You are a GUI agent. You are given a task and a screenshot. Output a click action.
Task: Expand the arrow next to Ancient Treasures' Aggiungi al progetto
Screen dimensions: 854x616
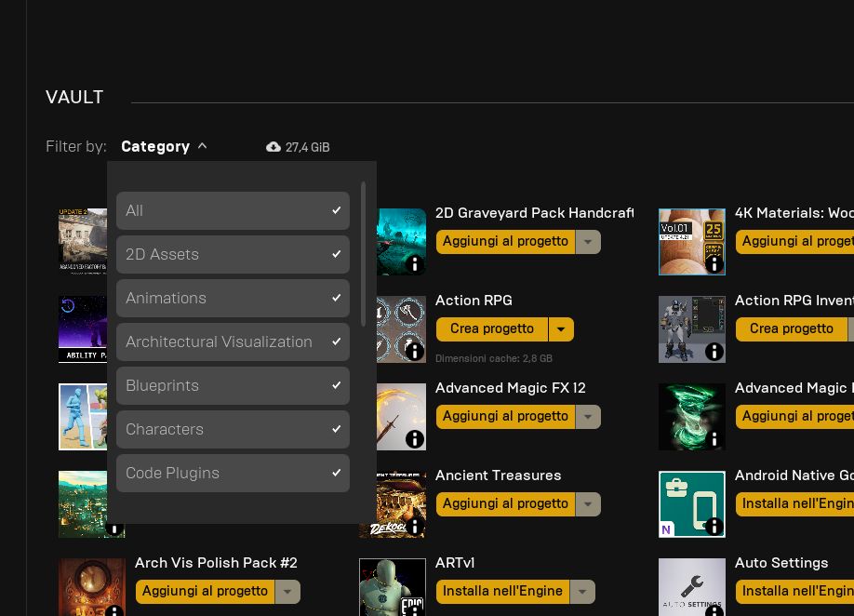(588, 503)
